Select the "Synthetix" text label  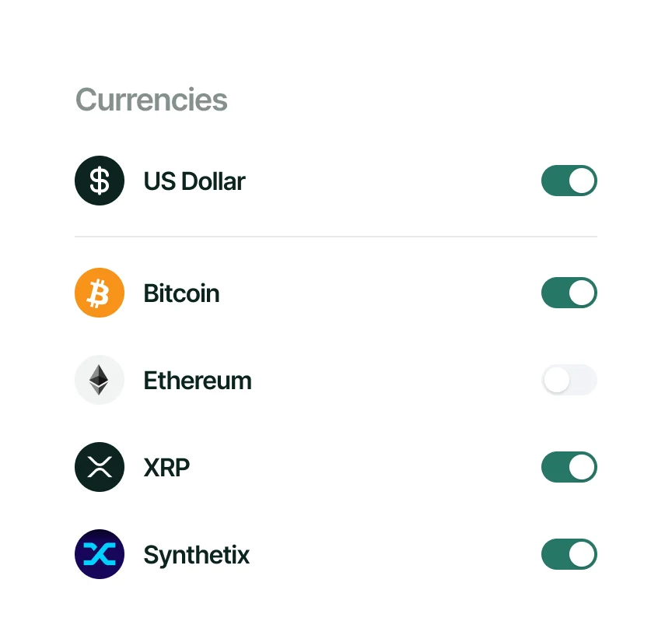click(x=197, y=555)
